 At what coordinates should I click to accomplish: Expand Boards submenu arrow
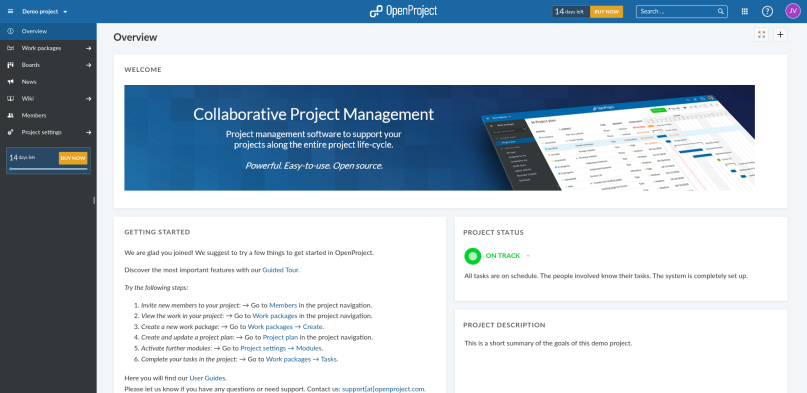pos(89,65)
